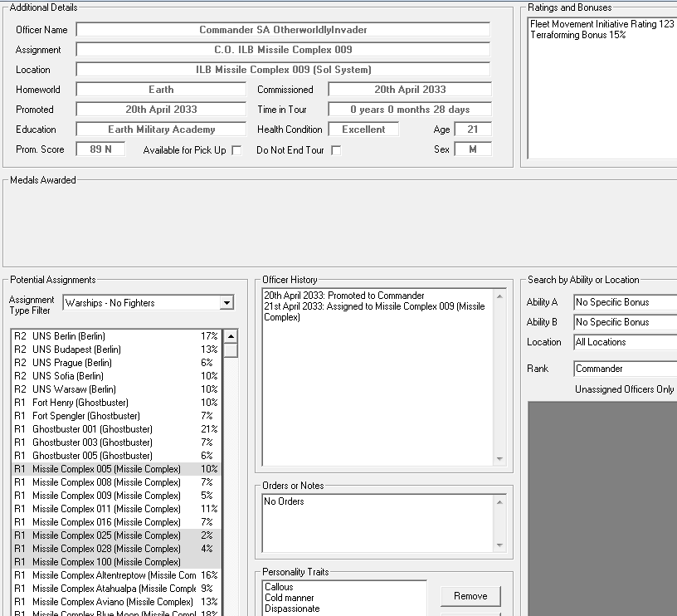Click the Time in Tour field

click(x=410, y=110)
